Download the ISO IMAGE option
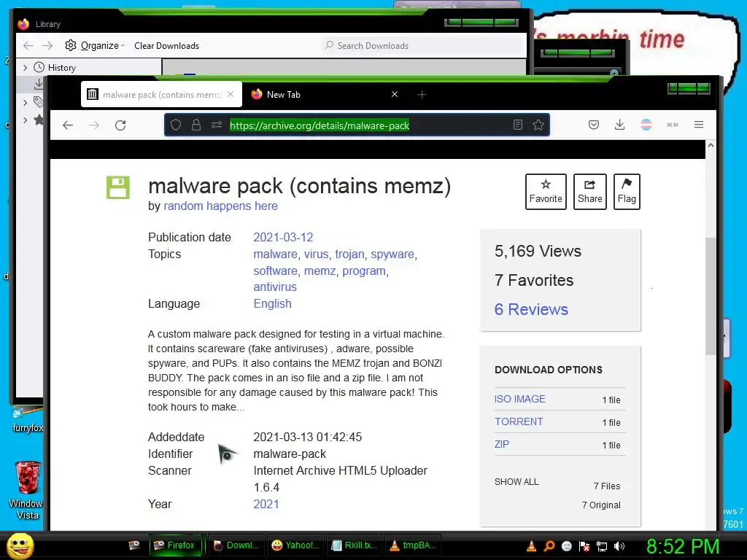The image size is (747, 560). [x=519, y=399]
